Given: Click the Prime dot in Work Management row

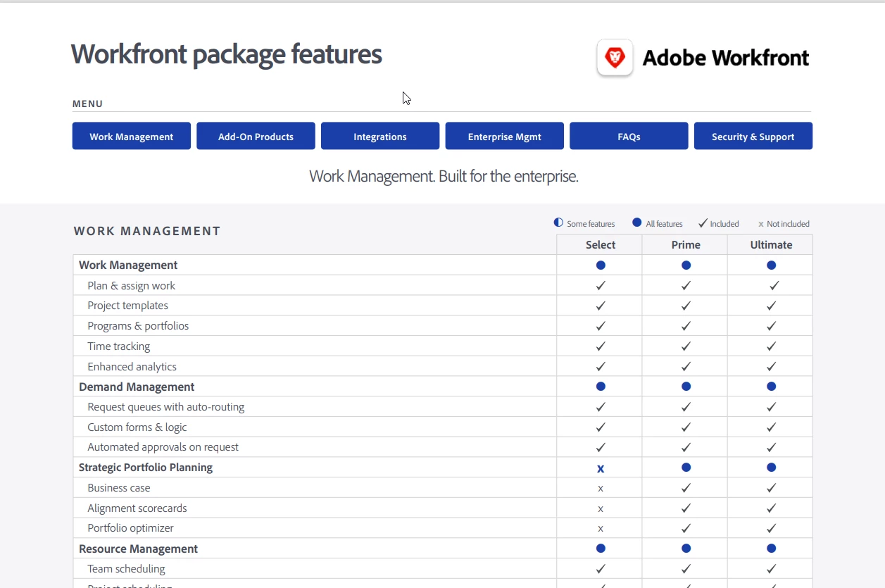Looking at the screenshot, I should (686, 265).
